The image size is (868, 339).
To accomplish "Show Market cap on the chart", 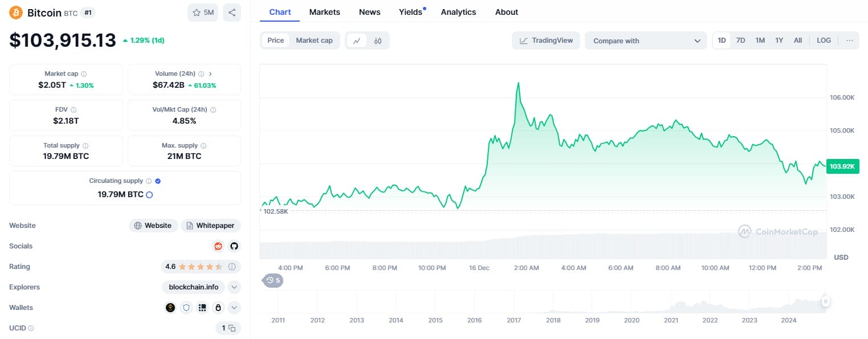I will (314, 40).
